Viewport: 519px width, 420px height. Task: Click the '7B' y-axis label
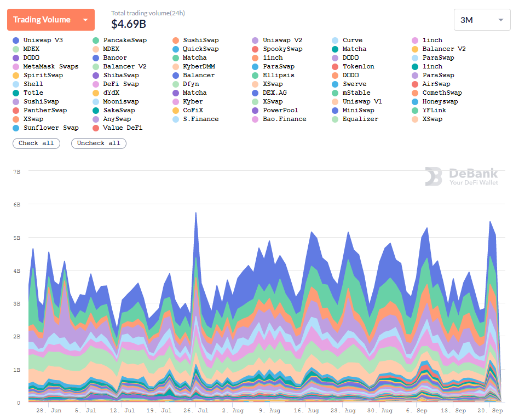17,172
